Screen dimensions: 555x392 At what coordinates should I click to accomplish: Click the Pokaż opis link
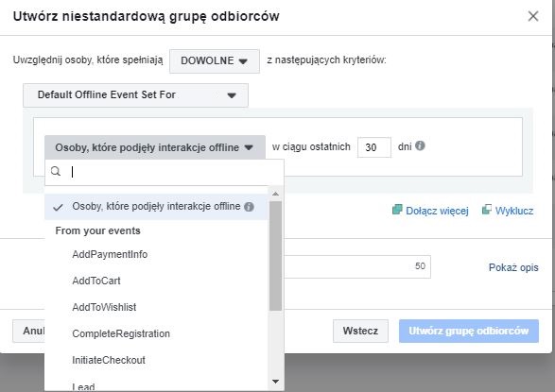click(x=513, y=267)
